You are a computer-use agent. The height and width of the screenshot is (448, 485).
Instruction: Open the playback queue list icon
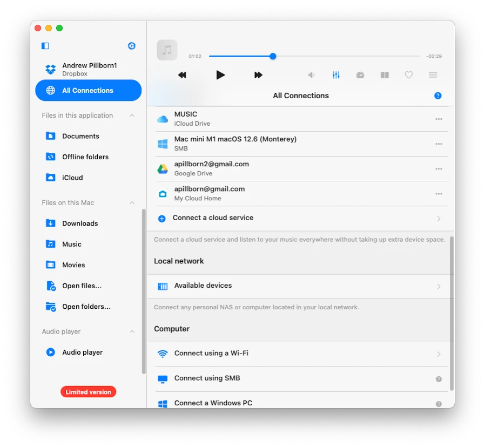[x=433, y=75]
